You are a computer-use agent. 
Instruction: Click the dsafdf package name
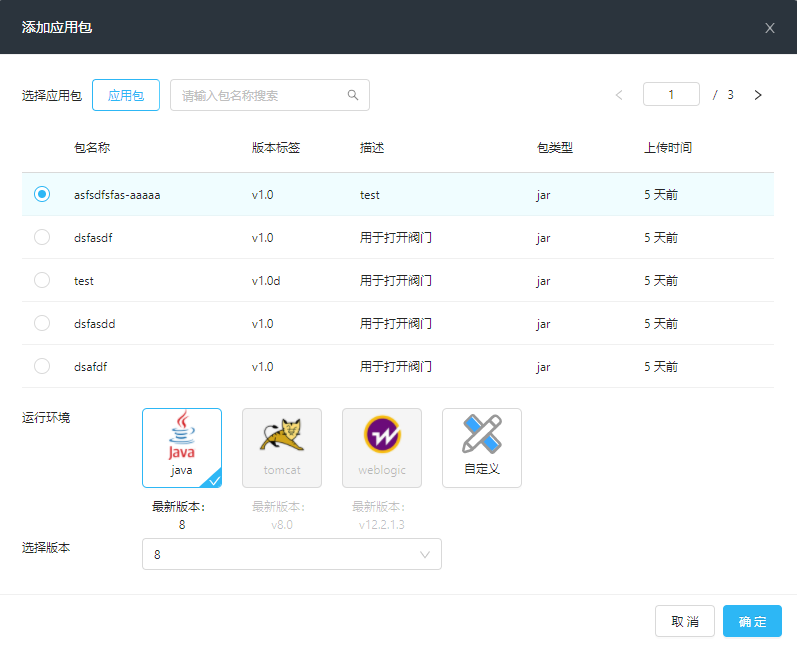pyautogui.click(x=90, y=367)
